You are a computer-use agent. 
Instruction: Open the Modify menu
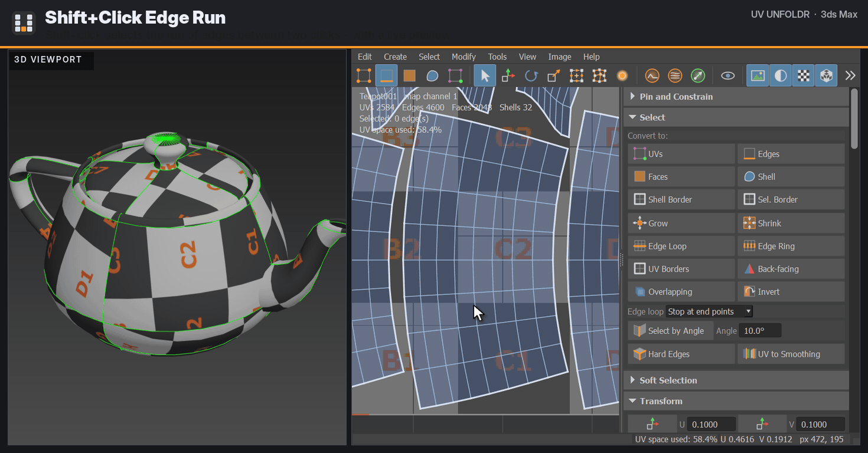(x=464, y=57)
